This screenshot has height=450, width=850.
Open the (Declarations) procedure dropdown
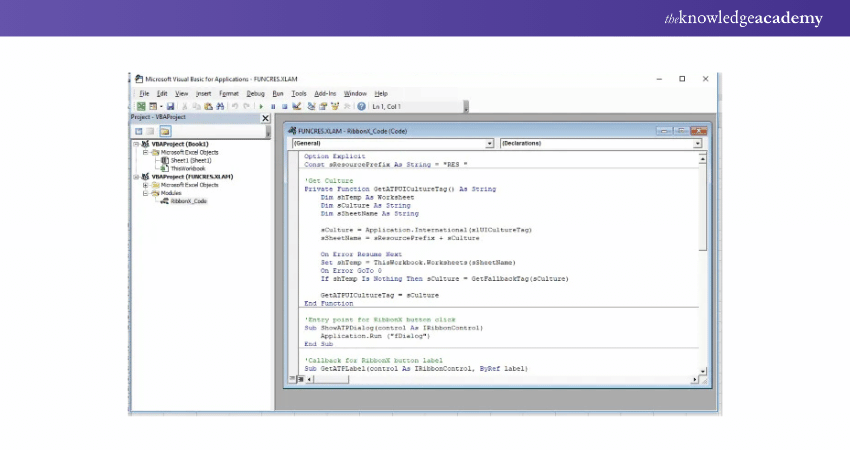[x=697, y=143]
